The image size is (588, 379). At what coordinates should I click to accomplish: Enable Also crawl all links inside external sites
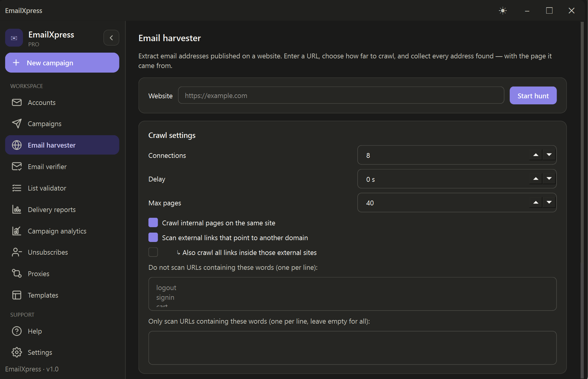[x=153, y=252]
